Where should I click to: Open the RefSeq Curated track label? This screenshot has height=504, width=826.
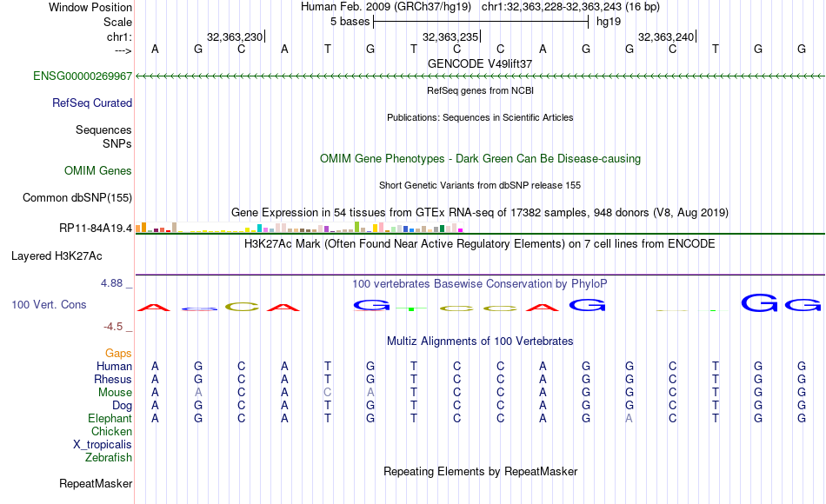coord(91,103)
